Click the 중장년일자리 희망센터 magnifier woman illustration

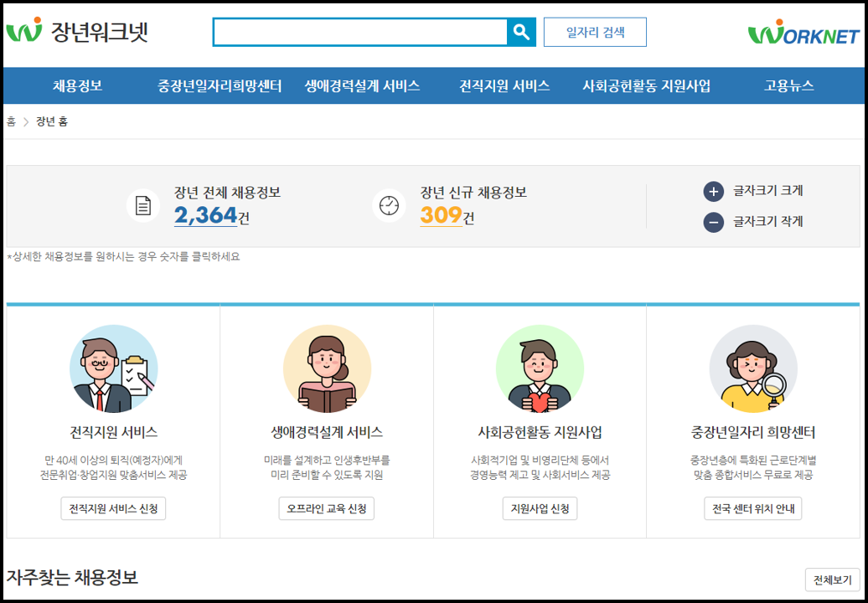click(x=753, y=369)
